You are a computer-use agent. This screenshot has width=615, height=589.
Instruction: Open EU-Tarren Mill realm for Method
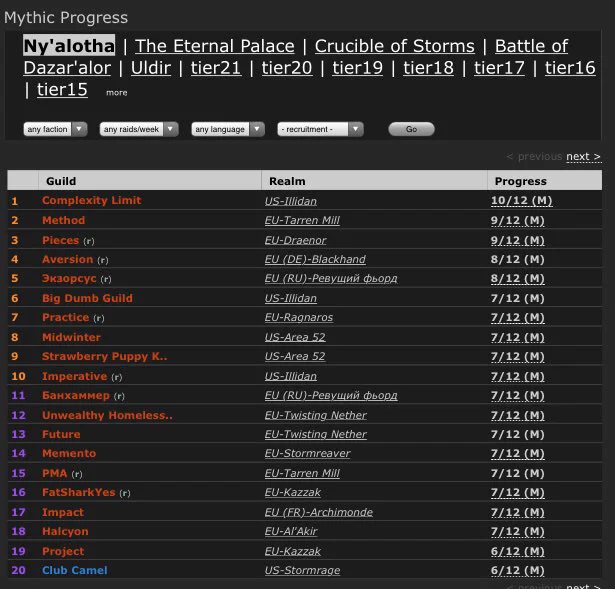(x=302, y=220)
